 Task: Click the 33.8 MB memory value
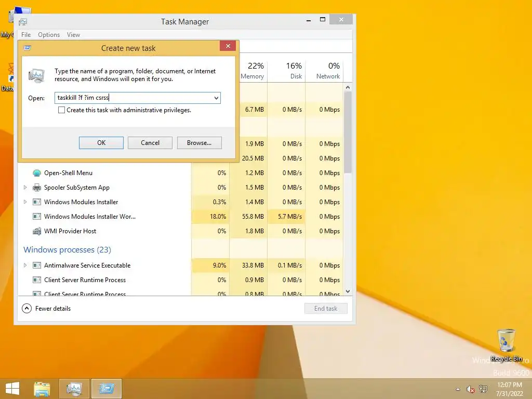tap(253, 265)
